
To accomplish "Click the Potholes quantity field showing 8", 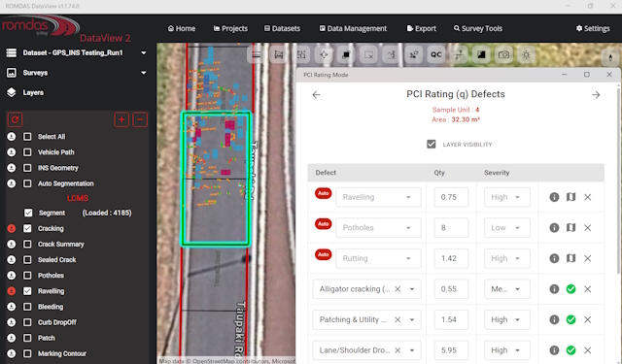I will point(451,228).
